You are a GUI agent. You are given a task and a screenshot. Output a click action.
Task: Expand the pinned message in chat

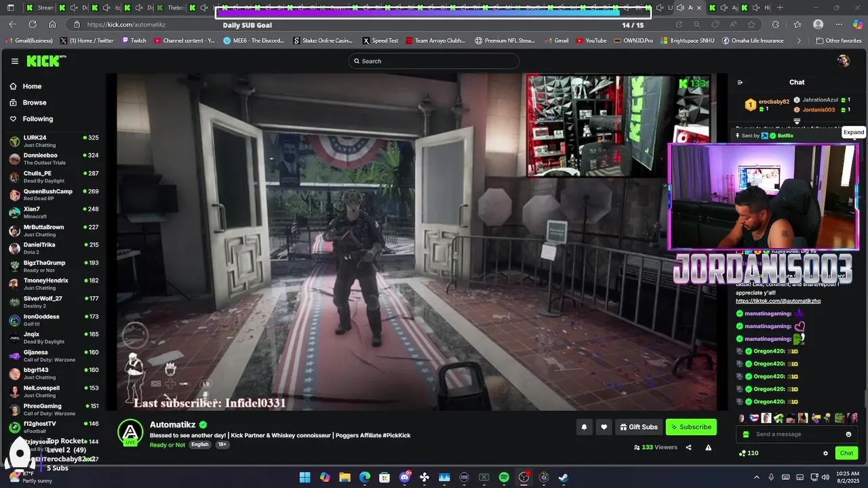[x=854, y=132]
